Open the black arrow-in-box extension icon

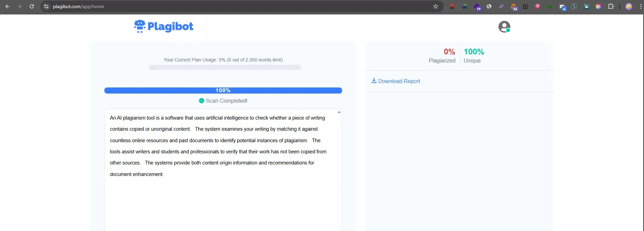tap(525, 6)
